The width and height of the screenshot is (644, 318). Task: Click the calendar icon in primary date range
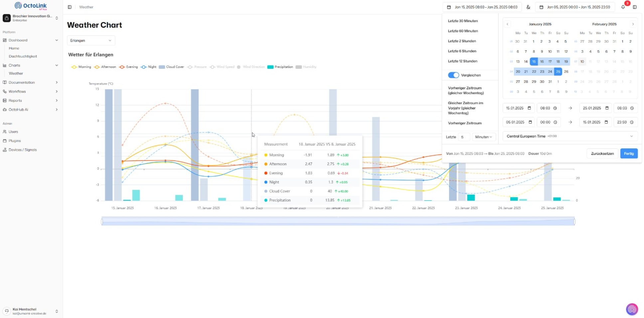[449, 7]
